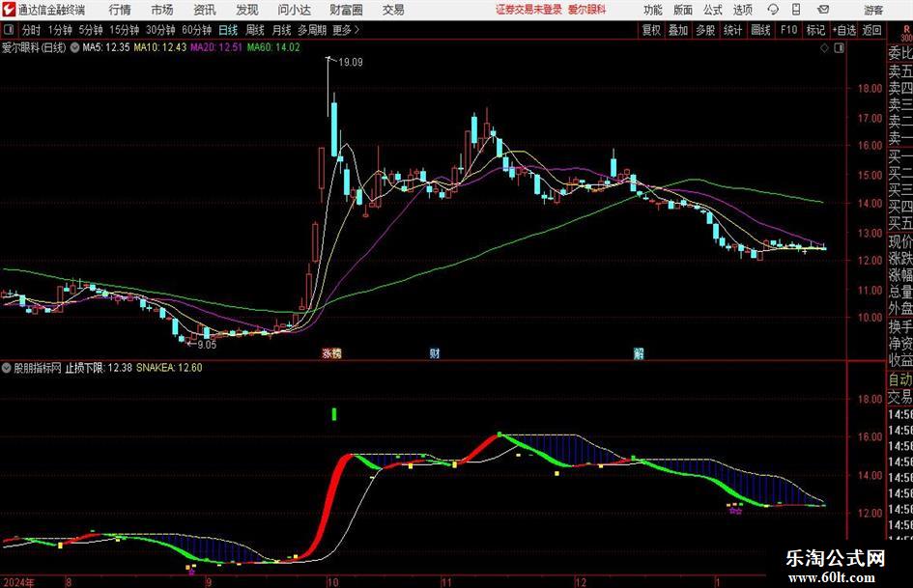913x588 pixels.
Task: Open the 财富圈 menu
Action: tap(346, 10)
